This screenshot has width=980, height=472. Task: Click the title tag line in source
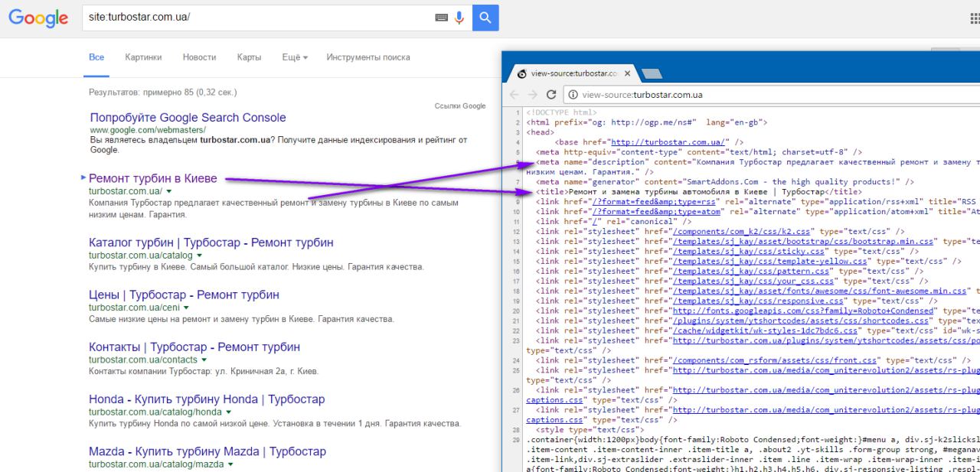(699, 191)
